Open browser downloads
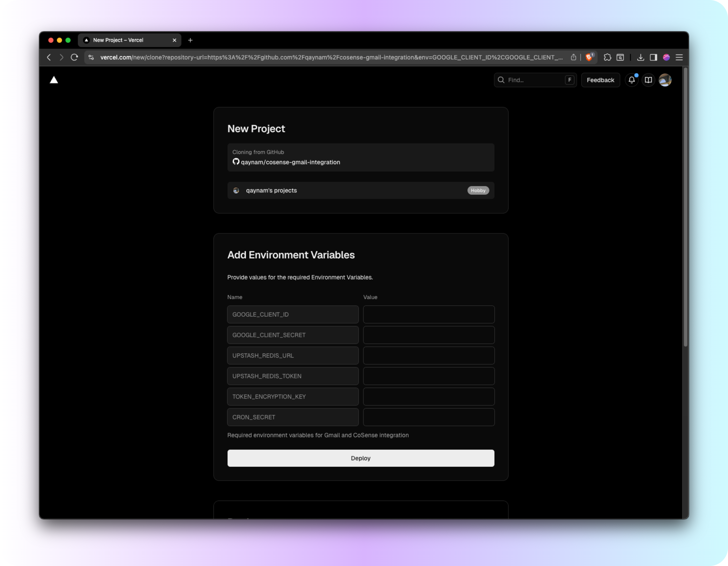This screenshot has width=728, height=566. (x=640, y=57)
